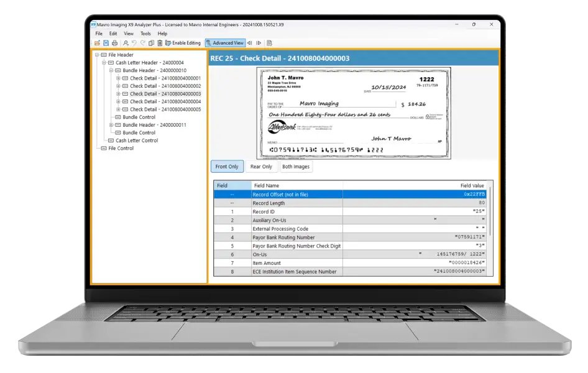Select the Payor Bank Routing Number row
588x373 pixels.
click(x=292, y=237)
